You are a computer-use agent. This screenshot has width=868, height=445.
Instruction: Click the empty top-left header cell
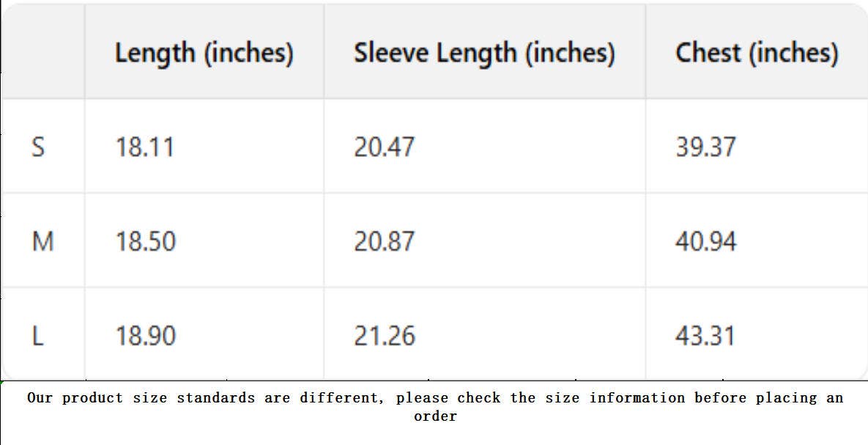pyautogui.click(x=42, y=53)
